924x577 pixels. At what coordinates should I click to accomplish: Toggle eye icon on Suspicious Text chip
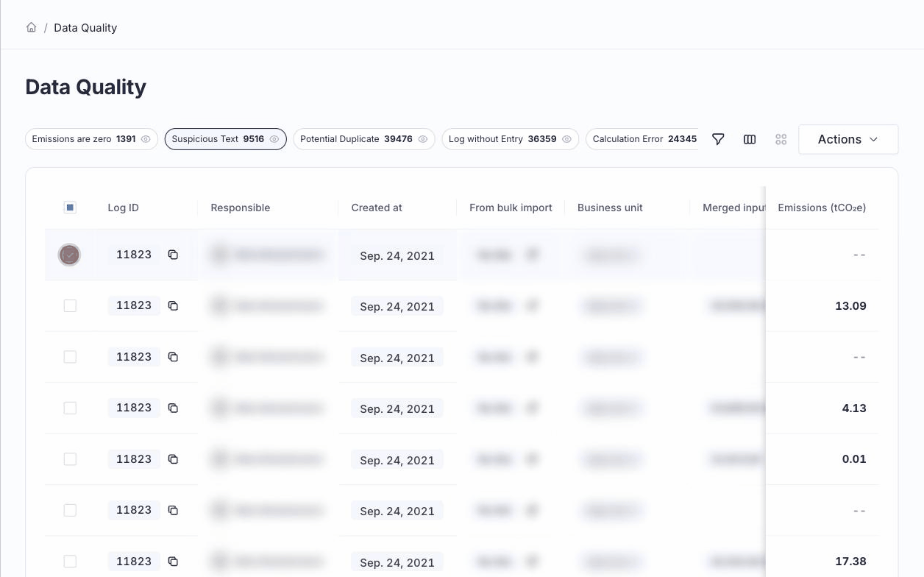274,139
